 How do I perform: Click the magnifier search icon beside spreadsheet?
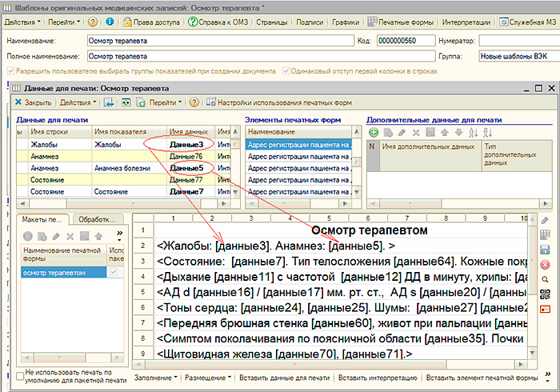pyautogui.click(x=545, y=280)
